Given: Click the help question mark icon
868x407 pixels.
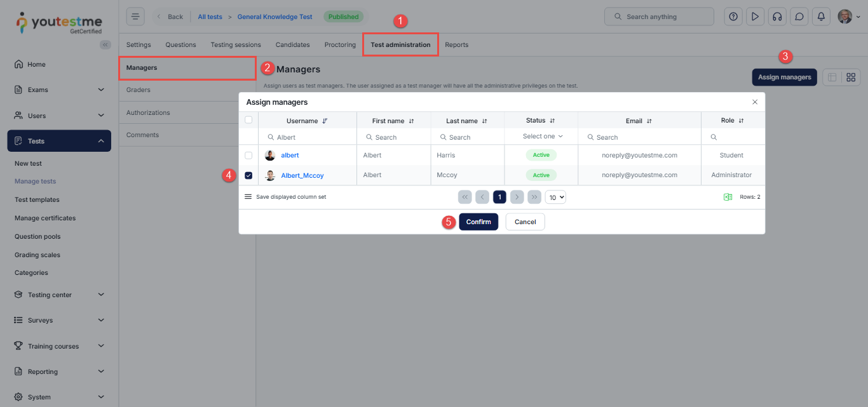Looking at the screenshot, I should pyautogui.click(x=733, y=17).
